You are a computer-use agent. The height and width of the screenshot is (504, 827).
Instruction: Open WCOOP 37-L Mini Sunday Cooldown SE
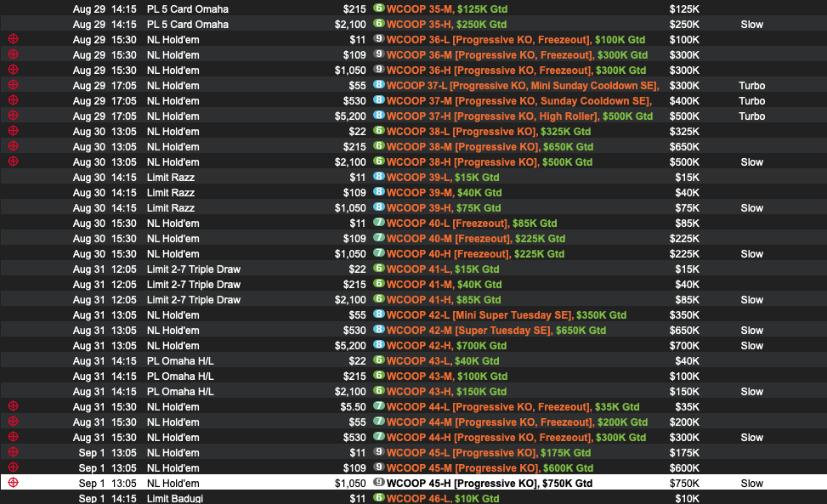[x=523, y=85]
